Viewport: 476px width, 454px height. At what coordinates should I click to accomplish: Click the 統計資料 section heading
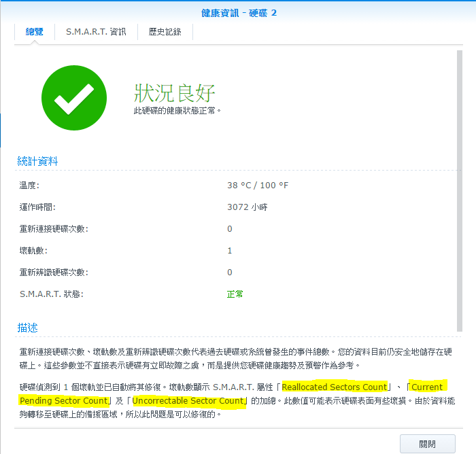point(37,161)
